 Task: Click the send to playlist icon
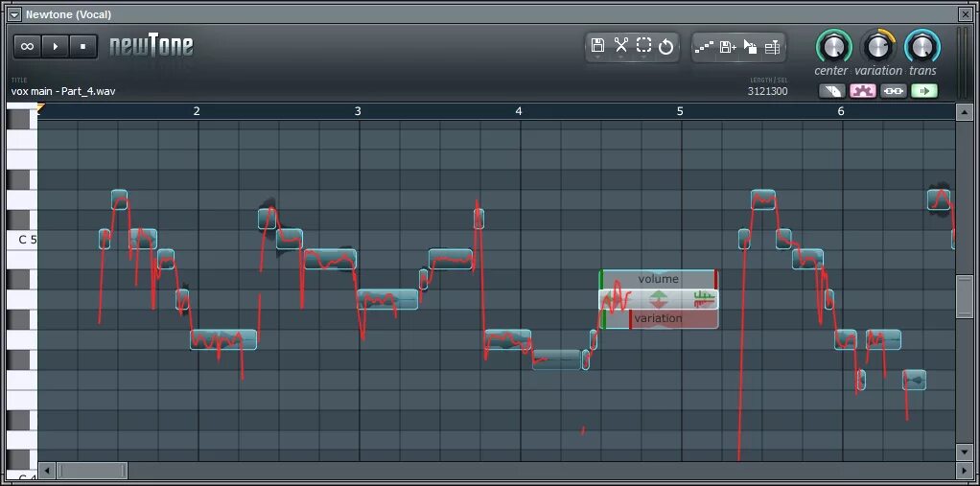(x=773, y=47)
